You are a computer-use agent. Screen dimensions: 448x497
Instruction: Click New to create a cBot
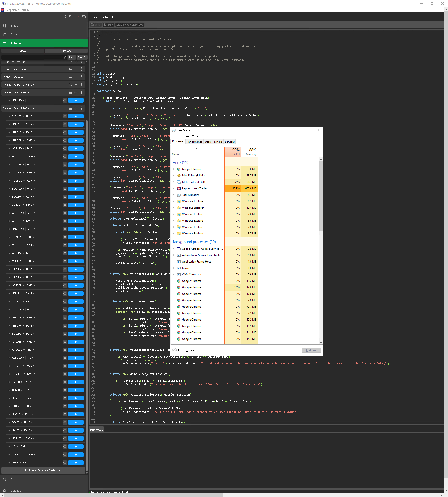72,58
